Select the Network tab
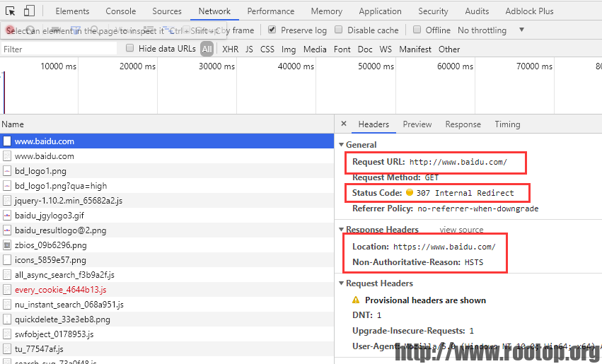This screenshot has height=364, width=602. (214, 11)
